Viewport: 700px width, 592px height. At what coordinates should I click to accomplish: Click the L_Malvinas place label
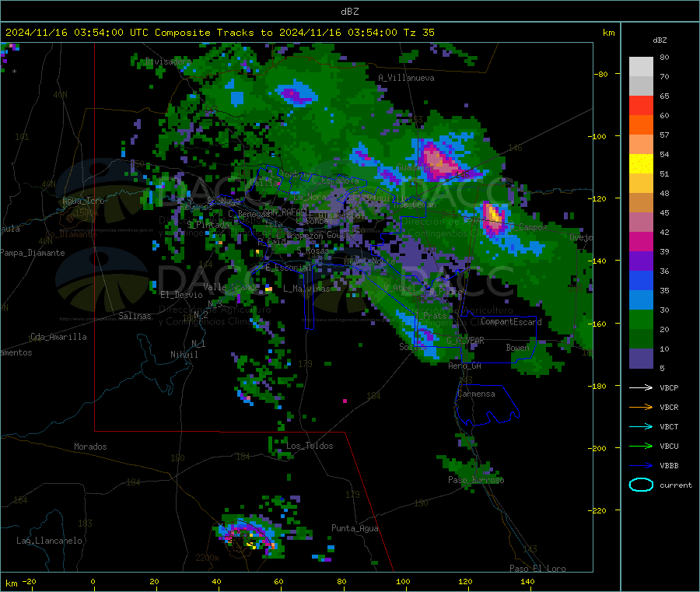(x=306, y=289)
